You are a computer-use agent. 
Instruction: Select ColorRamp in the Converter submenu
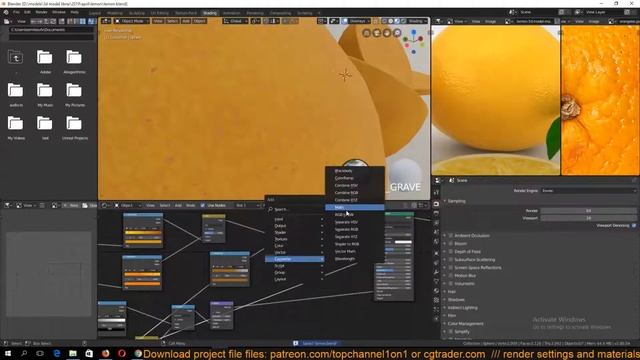(x=354, y=178)
